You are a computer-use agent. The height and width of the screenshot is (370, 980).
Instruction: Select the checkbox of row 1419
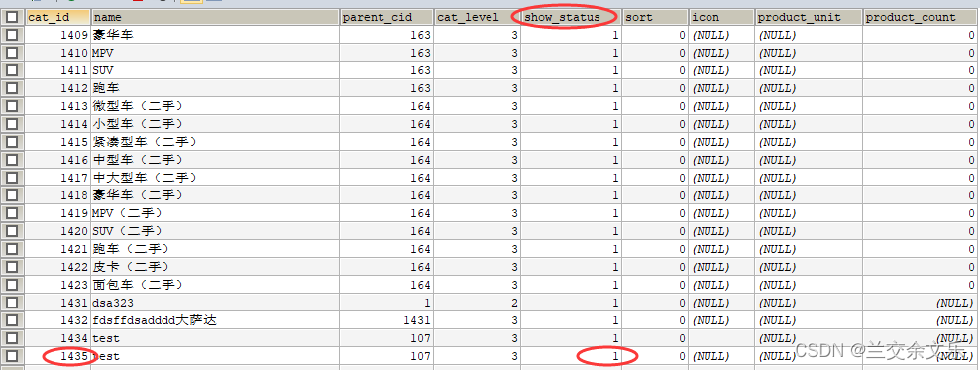coord(11,213)
